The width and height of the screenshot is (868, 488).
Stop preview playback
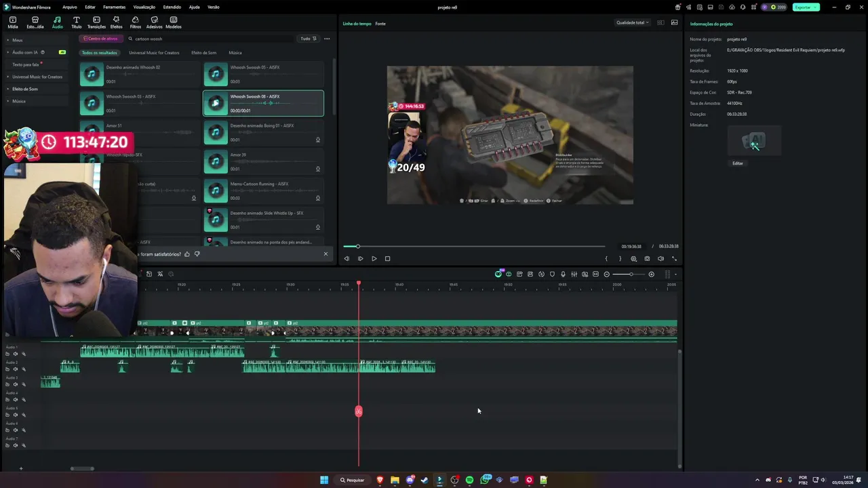387,258
